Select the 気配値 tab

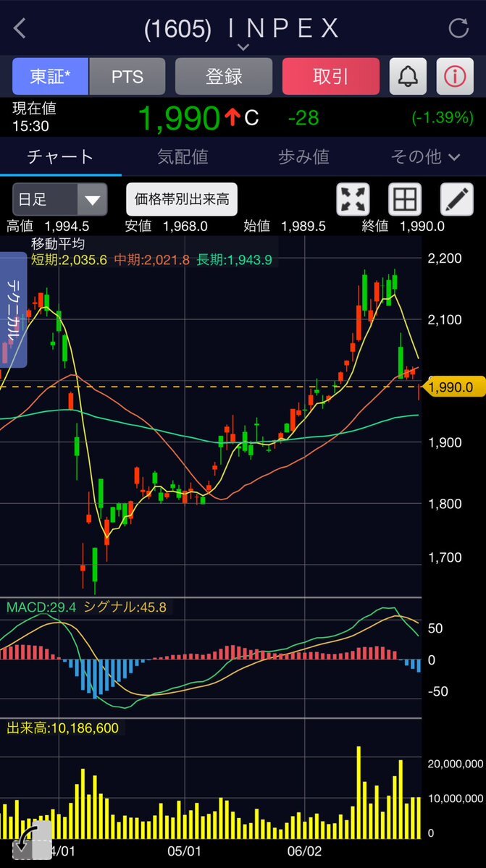pyautogui.click(x=183, y=157)
